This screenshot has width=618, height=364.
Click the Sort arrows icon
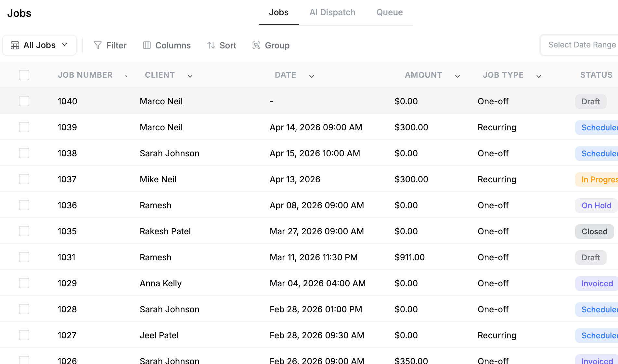point(211,45)
